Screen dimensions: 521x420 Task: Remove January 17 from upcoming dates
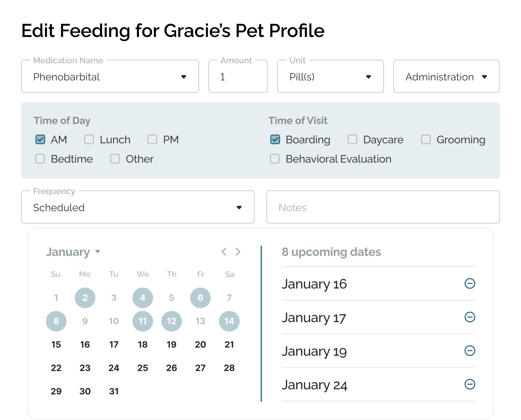470,317
